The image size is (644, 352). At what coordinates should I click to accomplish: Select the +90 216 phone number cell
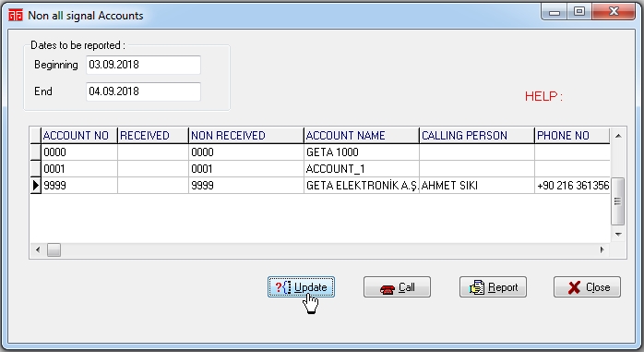(572, 186)
